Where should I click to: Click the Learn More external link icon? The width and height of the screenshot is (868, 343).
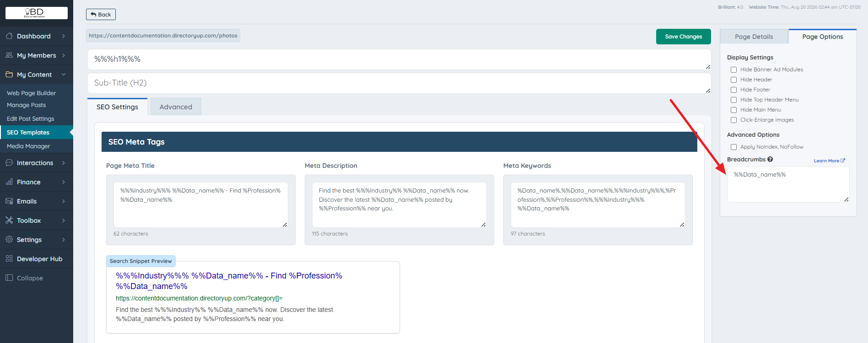[843, 161]
